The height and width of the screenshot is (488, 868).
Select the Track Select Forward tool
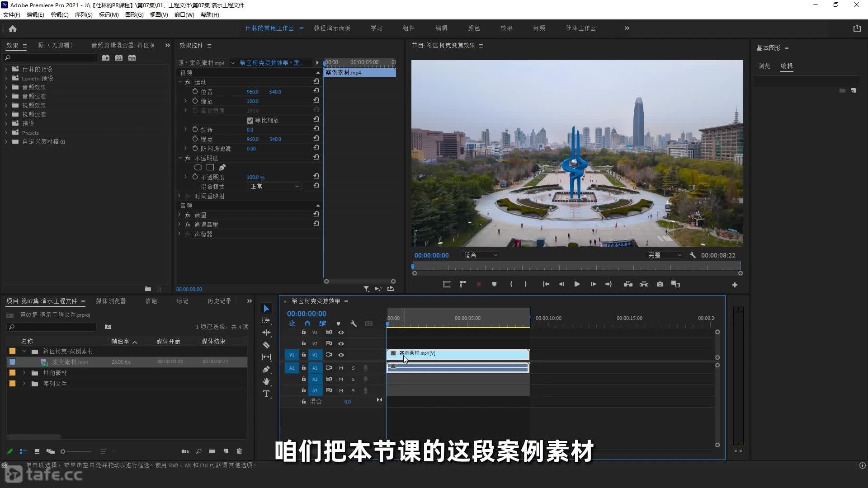[x=266, y=320]
